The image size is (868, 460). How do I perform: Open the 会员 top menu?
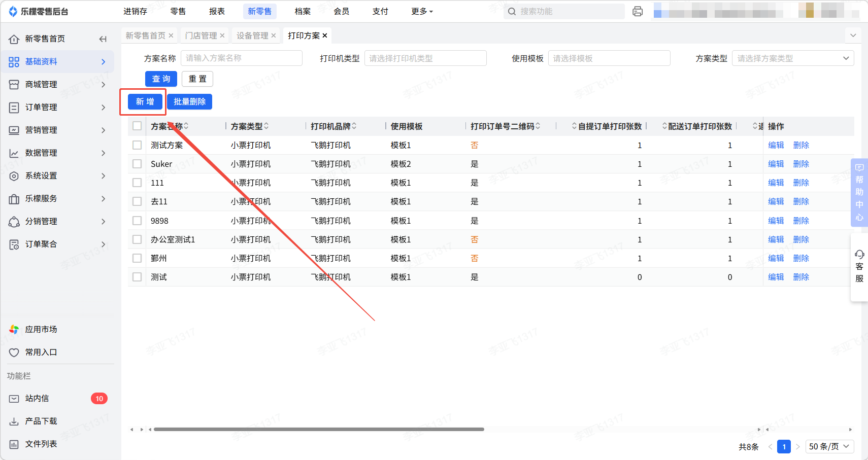[341, 11]
